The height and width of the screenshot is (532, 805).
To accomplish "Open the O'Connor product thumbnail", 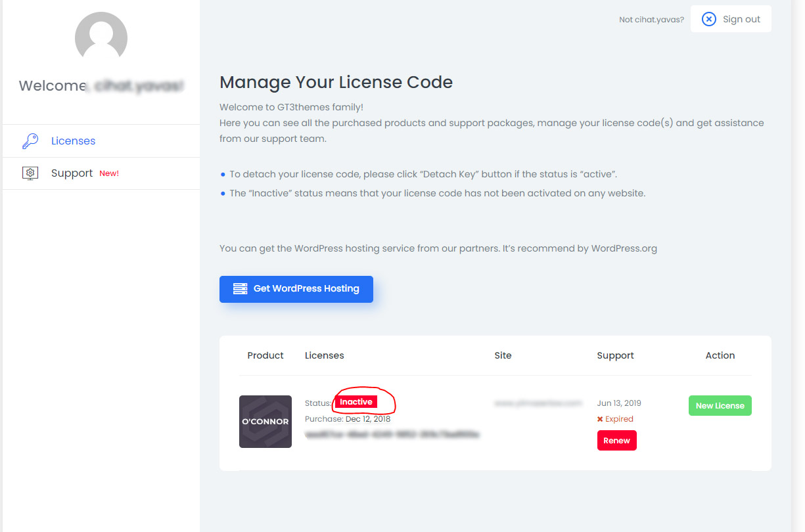I will [x=265, y=422].
